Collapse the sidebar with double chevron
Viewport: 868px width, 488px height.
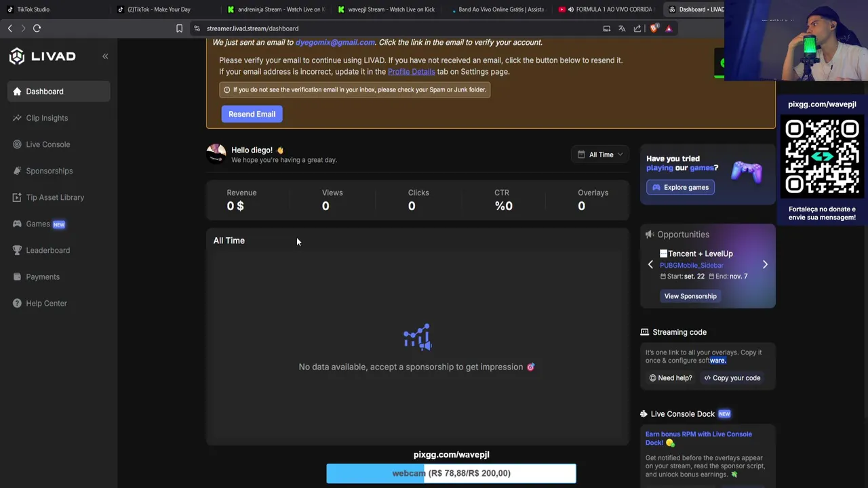tap(105, 56)
